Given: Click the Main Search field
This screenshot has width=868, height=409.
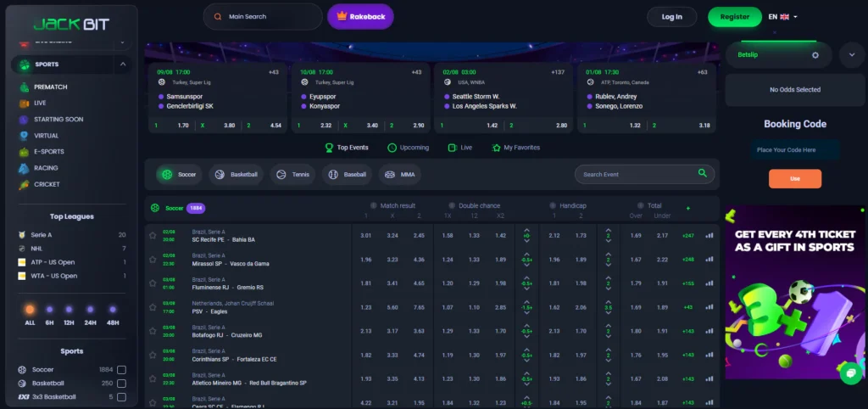Looking at the screenshot, I should coord(263,17).
